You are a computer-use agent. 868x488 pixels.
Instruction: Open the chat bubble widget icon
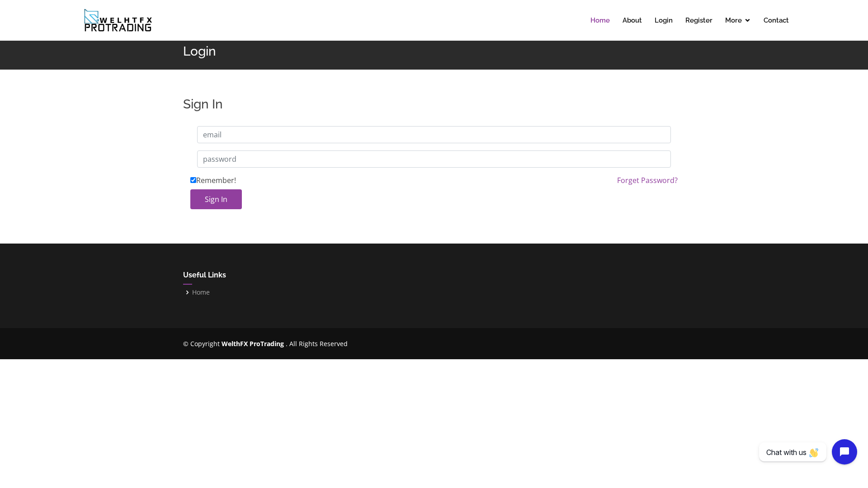844,452
